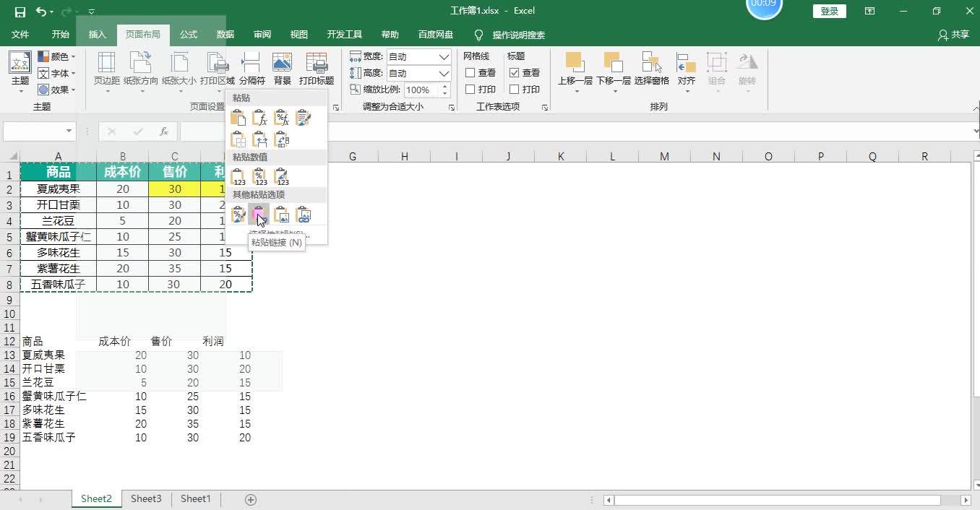Open the theme Colors (颜色) dropdown
This screenshot has width=980, height=510.
click(57, 56)
